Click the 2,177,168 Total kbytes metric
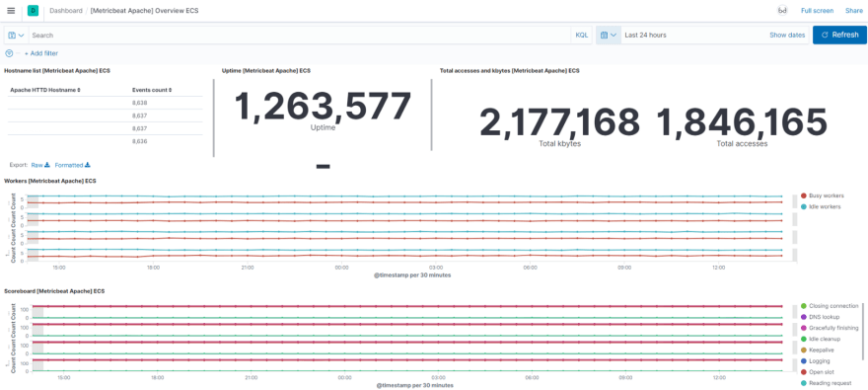Image resolution: width=868 pixels, height=390 pixels. pyautogui.click(x=559, y=122)
